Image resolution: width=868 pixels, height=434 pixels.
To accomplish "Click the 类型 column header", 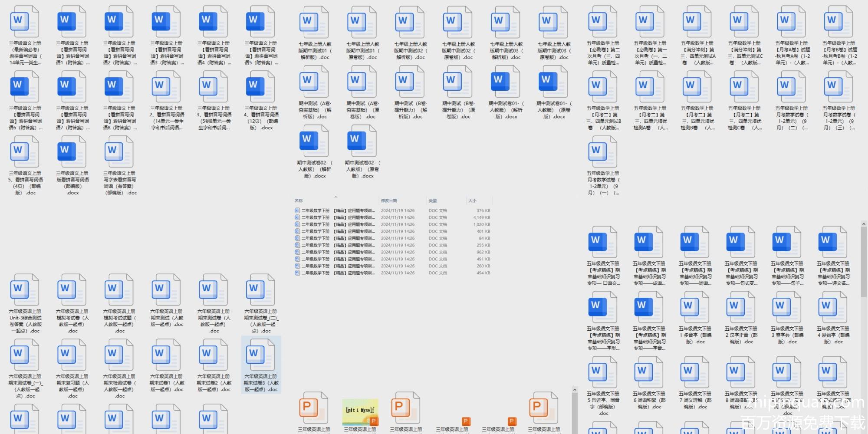I will (x=433, y=201).
